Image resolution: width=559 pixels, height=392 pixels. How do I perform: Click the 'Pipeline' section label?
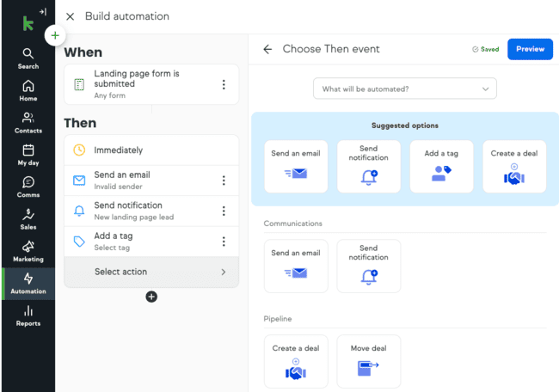coord(278,319)
